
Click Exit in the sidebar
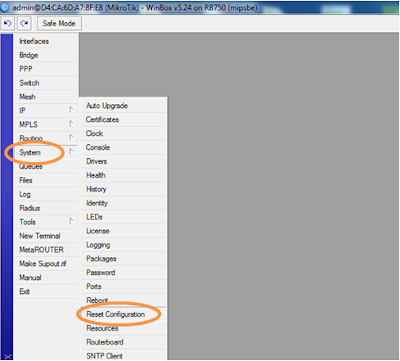[46, 291]
